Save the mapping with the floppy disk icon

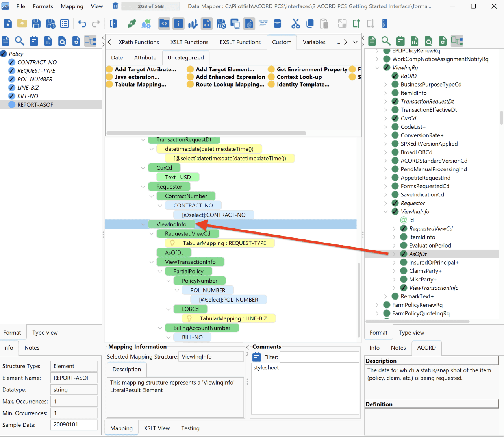pos(36,24)
